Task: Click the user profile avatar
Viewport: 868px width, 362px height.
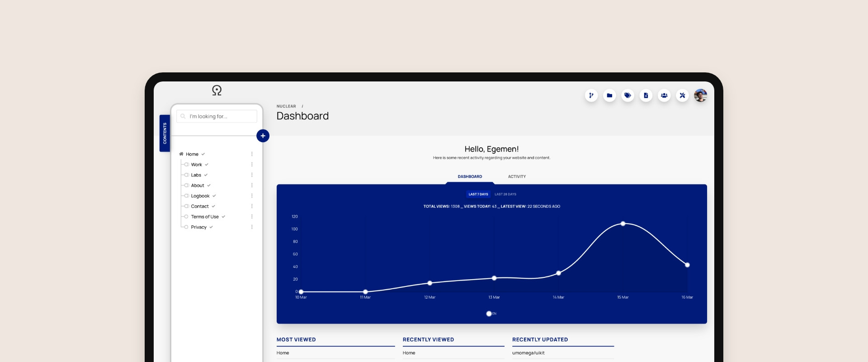Action: point(700,95)
